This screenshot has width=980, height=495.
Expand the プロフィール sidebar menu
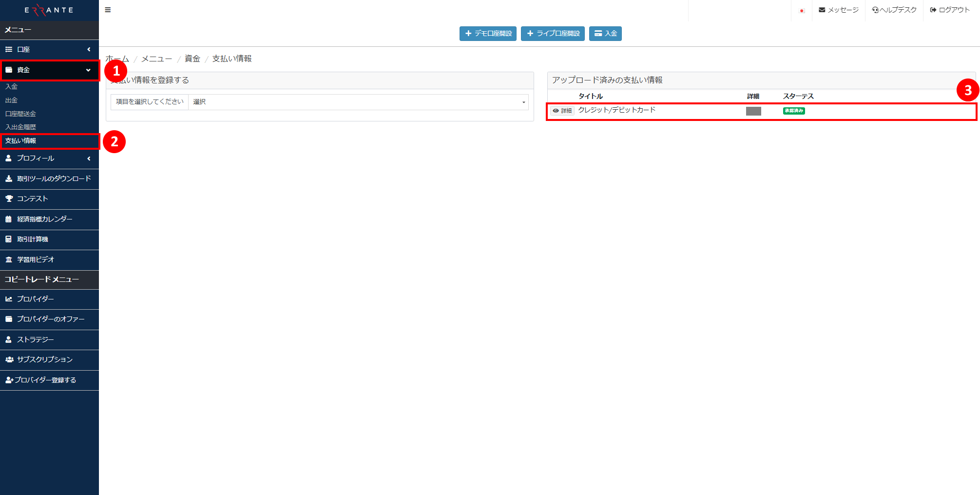[x=49, y=158]
